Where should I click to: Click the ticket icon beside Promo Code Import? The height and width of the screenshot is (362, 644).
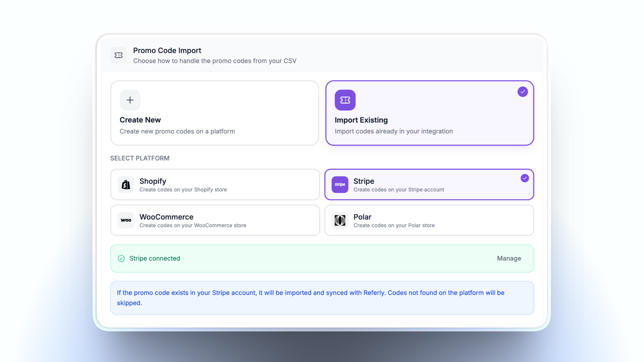pyautogui.click(x=119, y=55)
